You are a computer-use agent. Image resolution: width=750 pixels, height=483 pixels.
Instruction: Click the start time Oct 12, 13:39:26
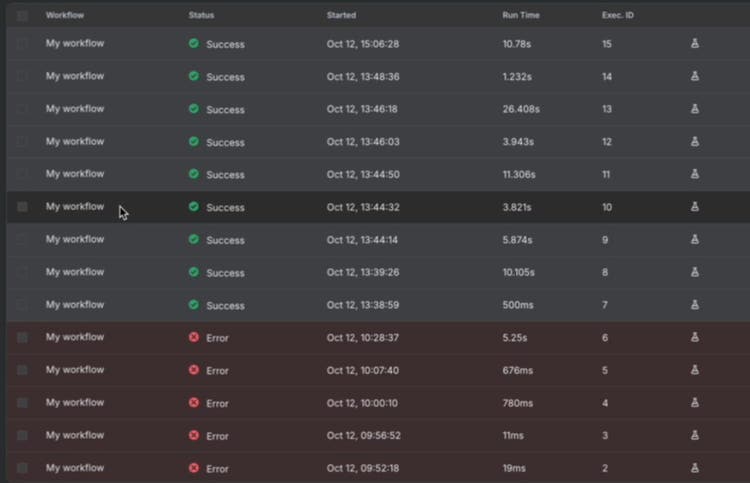coord(363,273)
